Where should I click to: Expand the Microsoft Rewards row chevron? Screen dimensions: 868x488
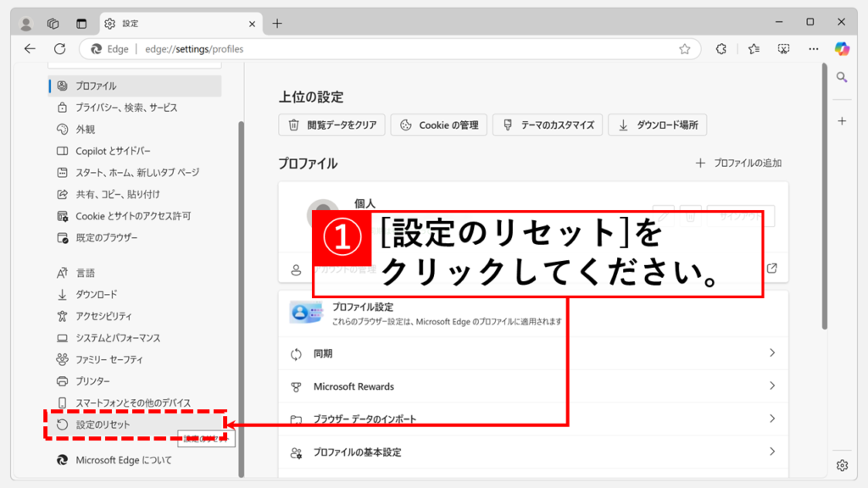coord(771,386)
